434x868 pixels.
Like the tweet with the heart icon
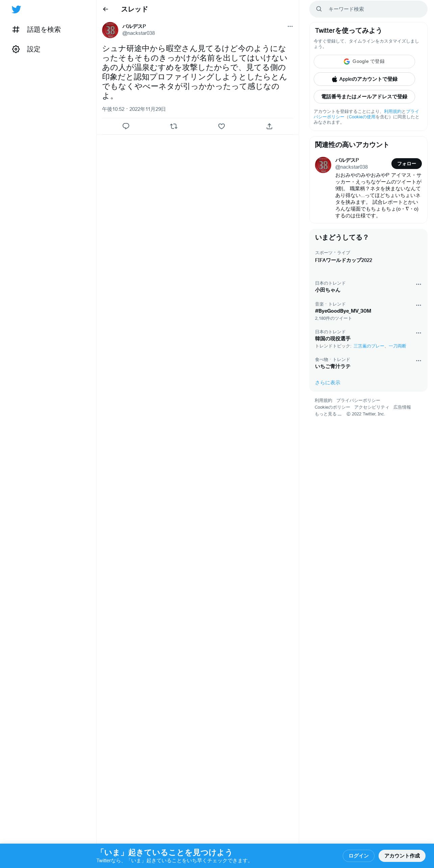[x=221, y=126]
